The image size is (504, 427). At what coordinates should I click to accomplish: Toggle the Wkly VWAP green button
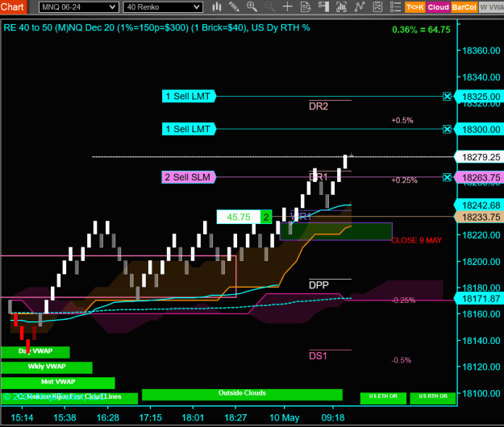[47, 367]
